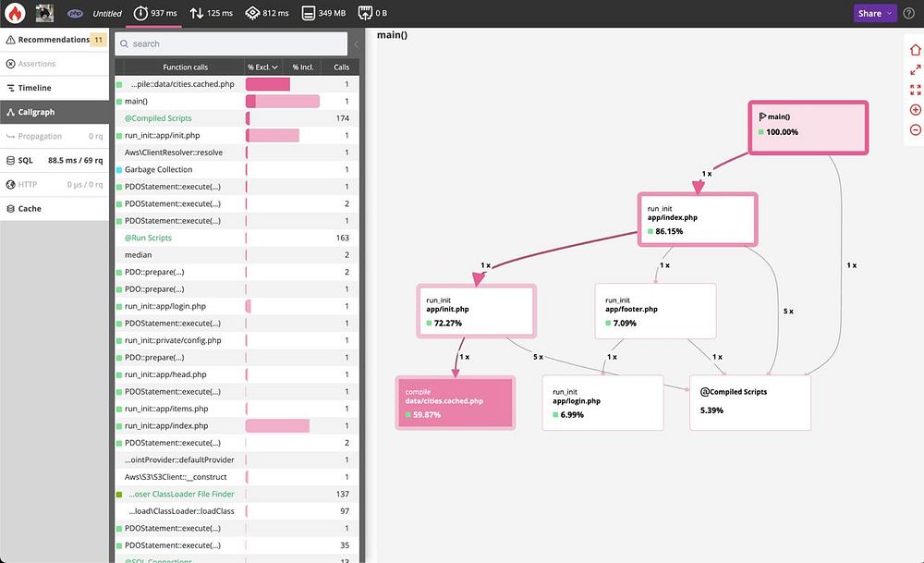Select the app/login.php graph node

[x=602, y=403]
